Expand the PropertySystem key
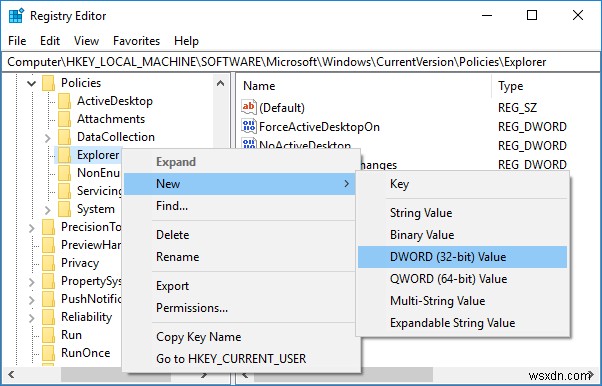Image resolution: width=602 pixels, height=386 pixels. [x=31, y=282]
